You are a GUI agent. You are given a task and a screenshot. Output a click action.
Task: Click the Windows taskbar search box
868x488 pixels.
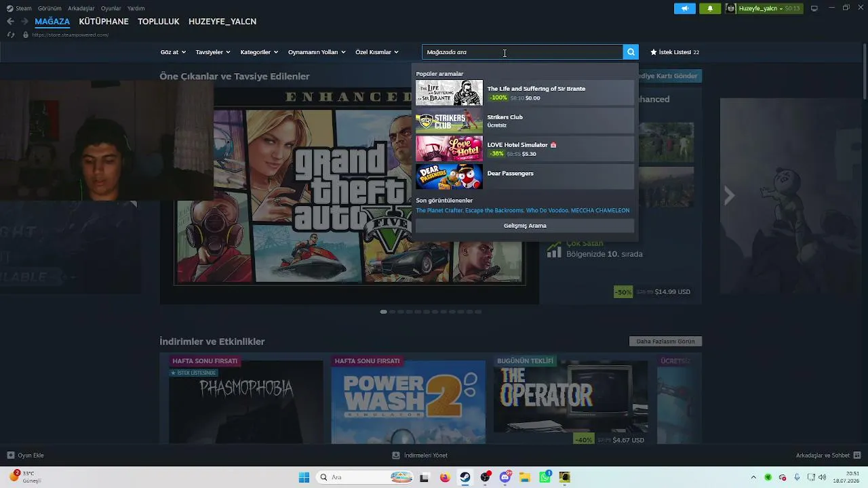365,477
